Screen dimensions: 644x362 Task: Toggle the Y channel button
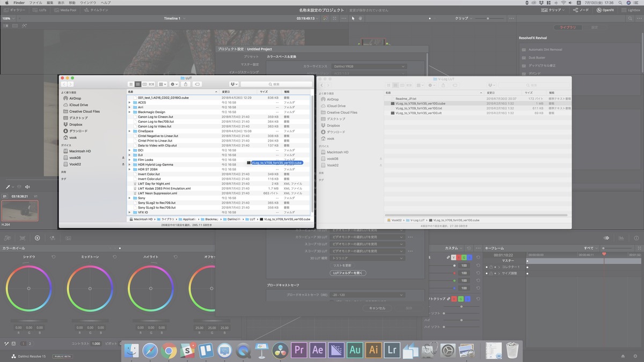453,257
